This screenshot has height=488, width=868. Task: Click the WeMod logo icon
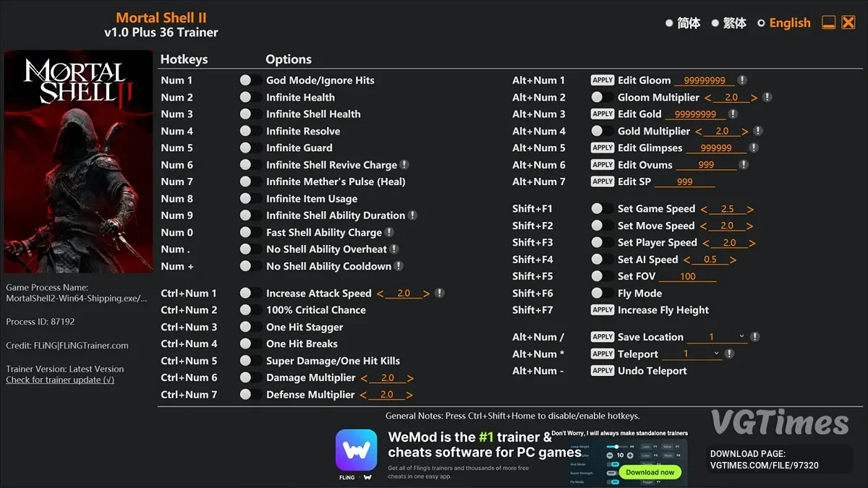356,450
